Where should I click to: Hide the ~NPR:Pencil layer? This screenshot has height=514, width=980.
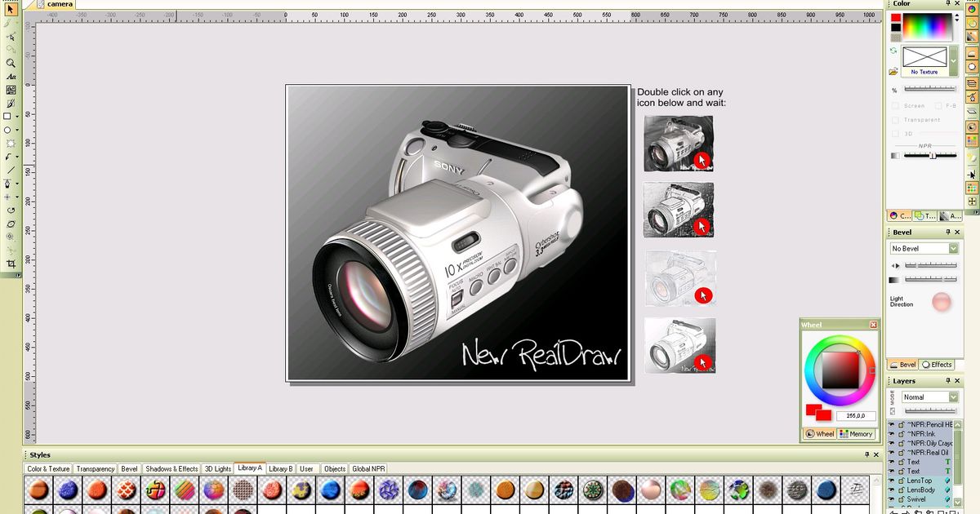(x=892, y=425)
